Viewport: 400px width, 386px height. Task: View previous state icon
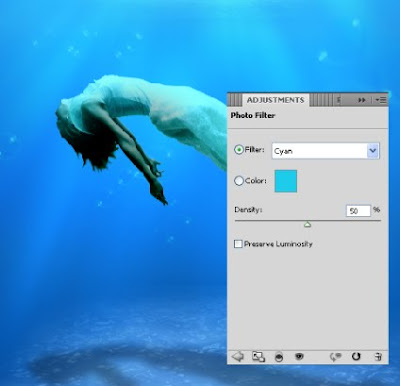pos(335,357)
